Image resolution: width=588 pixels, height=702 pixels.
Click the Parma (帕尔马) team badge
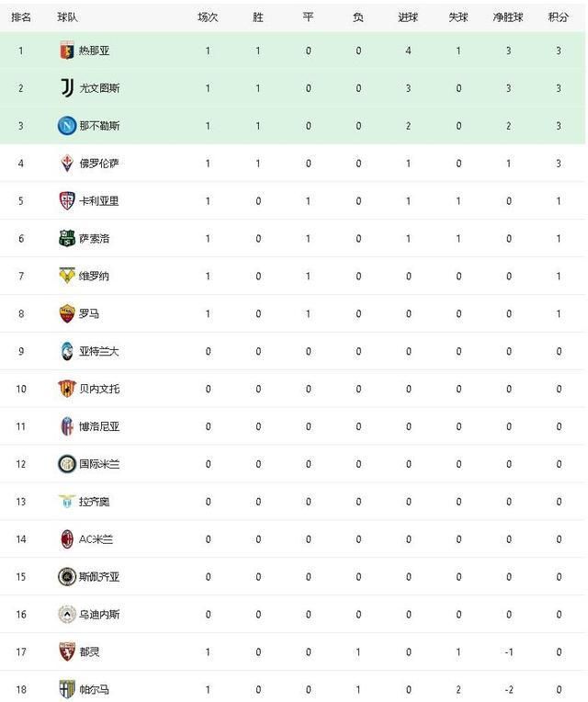click(67, 689)
